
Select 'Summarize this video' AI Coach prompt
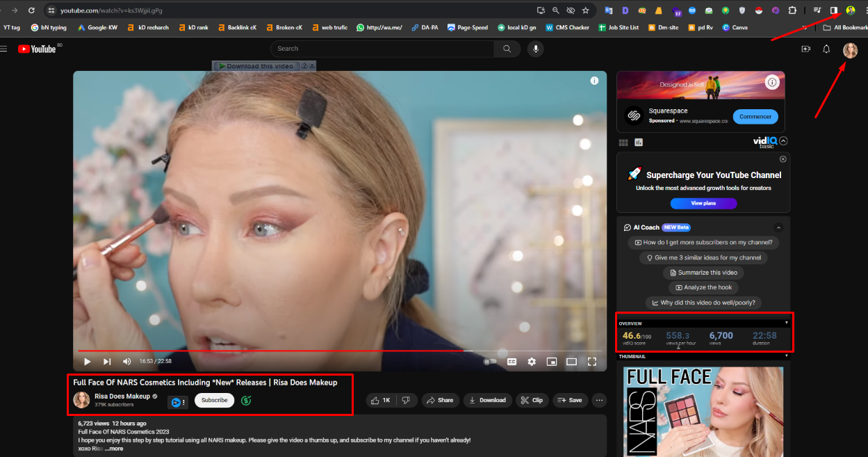pyautogui.click(x=703, y=273)
